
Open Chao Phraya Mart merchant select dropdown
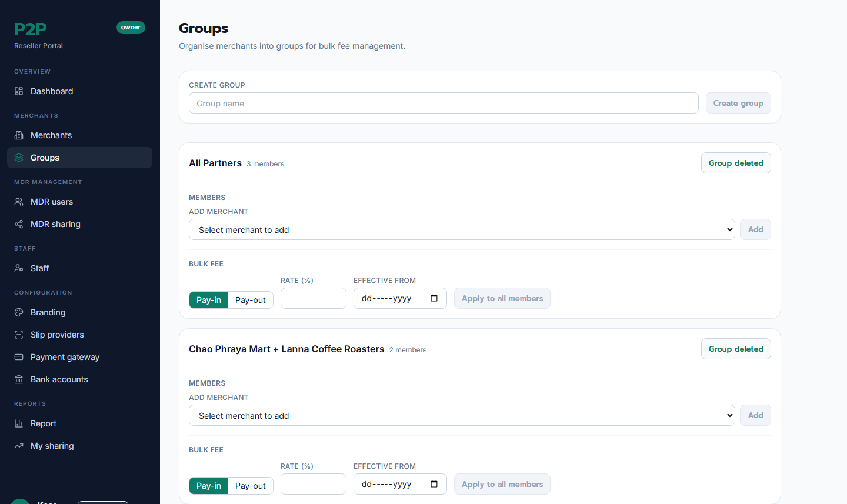click(462, 415)
